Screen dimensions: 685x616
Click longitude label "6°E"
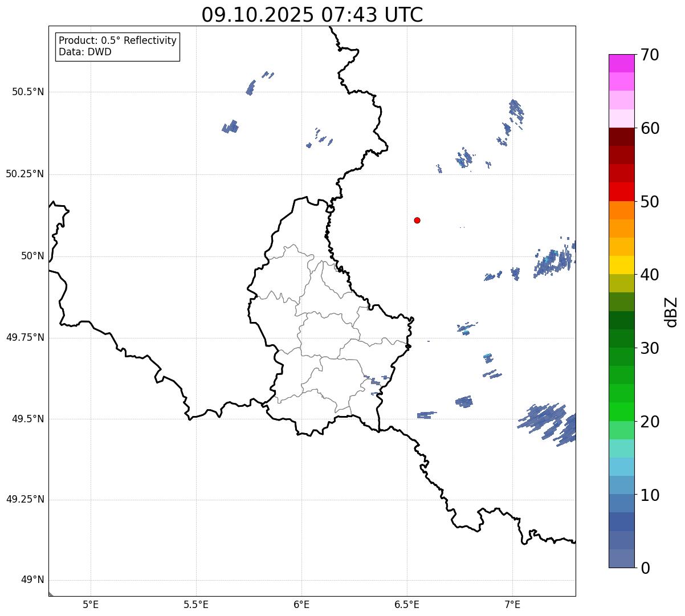coord(301,605)
